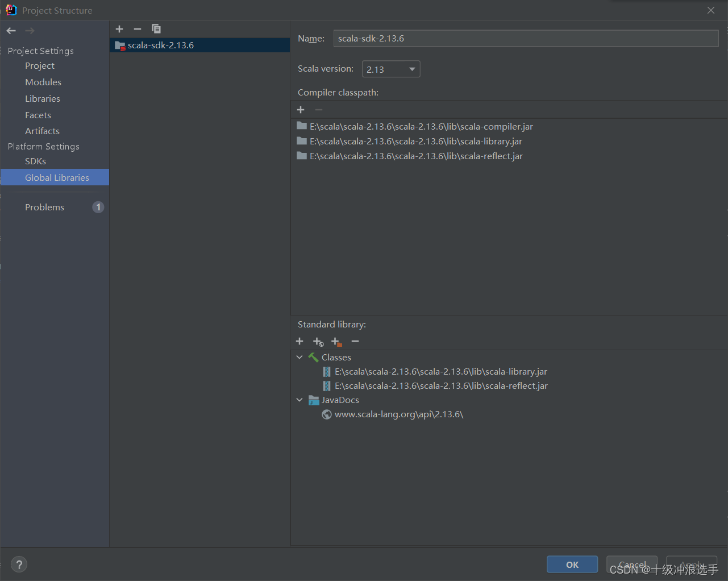Click the scala-sdk-2.13.6 library folder icon
This screenshot has height=581, width=728.
(x=120, y=45)
